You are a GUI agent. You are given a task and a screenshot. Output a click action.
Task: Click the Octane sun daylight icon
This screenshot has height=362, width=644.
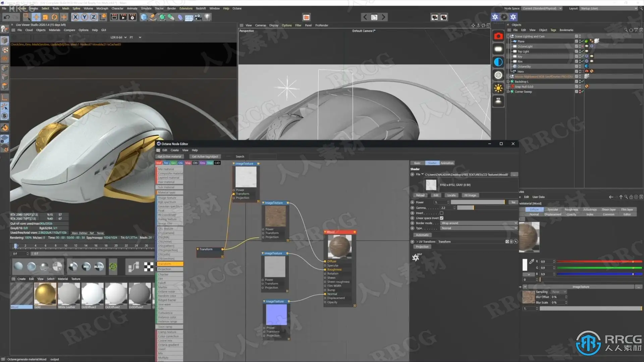pos(498,88)
